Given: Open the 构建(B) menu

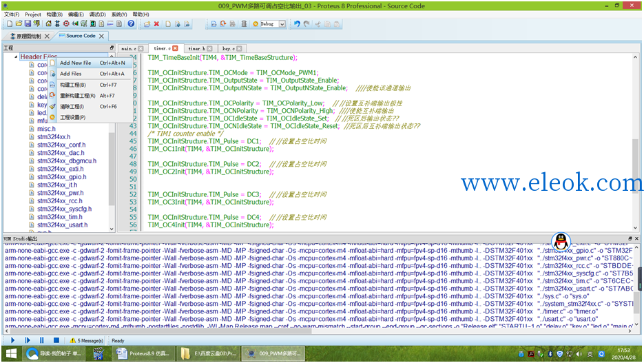Looking at the screenshot, I should point(54,14).
